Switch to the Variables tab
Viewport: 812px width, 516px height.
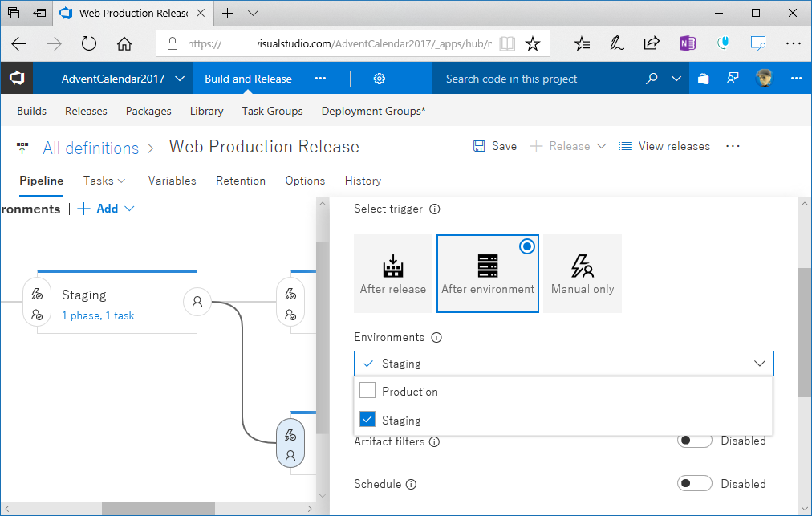pyautogui.click(x=172, y=181)
